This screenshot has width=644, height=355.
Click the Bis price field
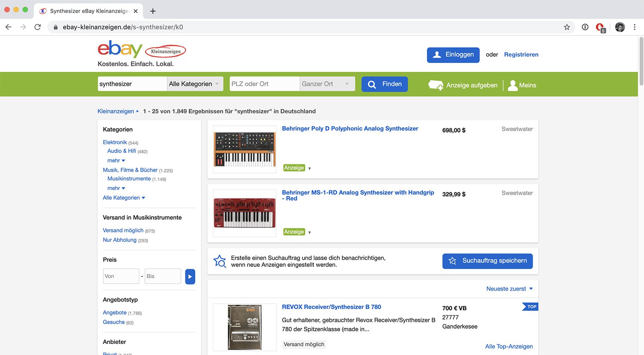pos(163,276)
